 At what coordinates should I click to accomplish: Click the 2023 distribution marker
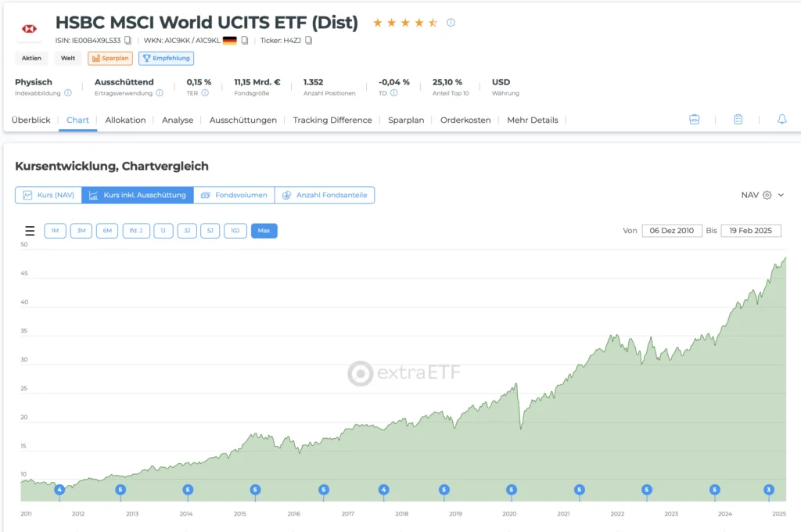(715, 490)
